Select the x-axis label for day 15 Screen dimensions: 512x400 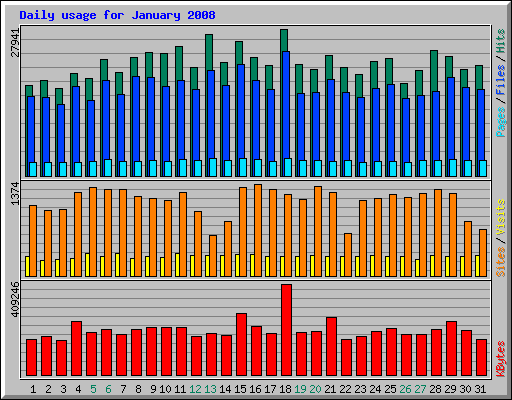point(240,389)
